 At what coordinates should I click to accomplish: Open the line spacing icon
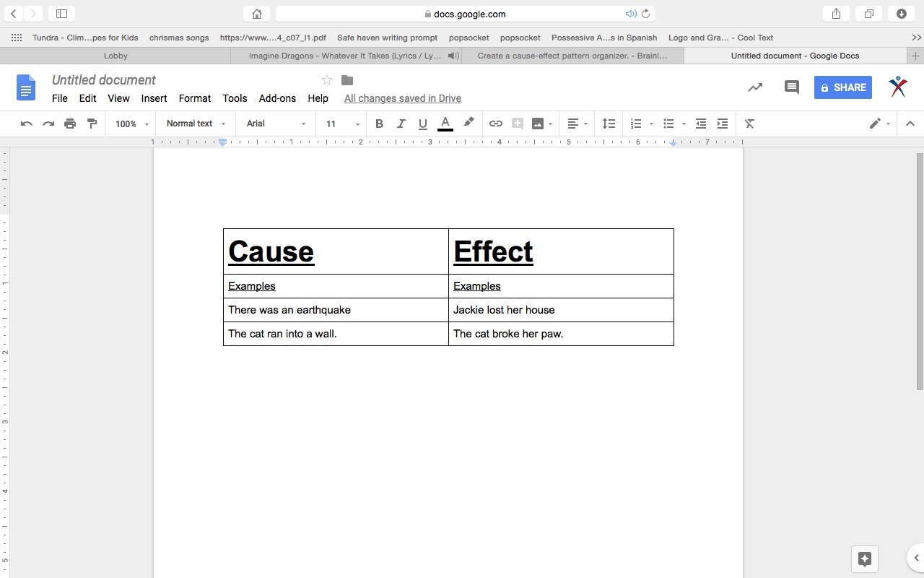pos(609,124)
